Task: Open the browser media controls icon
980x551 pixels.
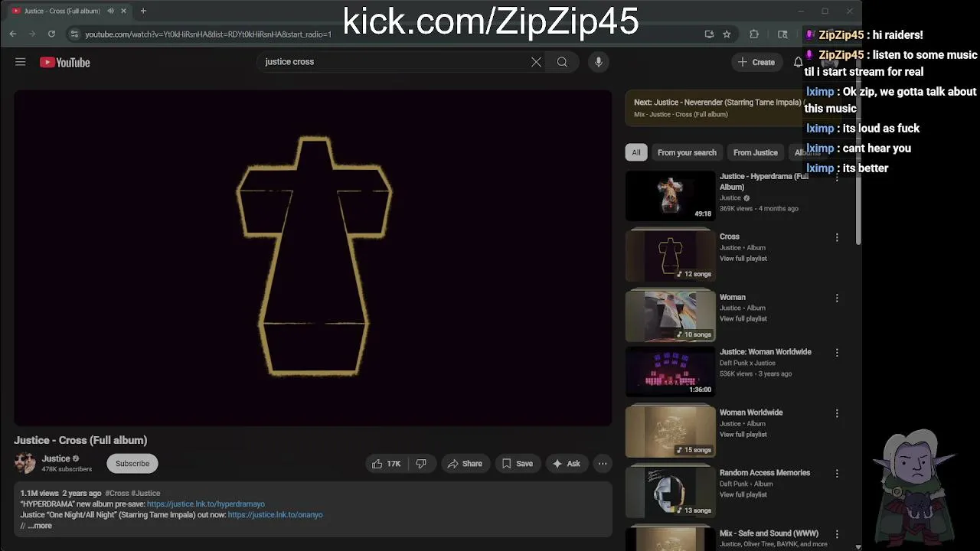Action: 782,34
